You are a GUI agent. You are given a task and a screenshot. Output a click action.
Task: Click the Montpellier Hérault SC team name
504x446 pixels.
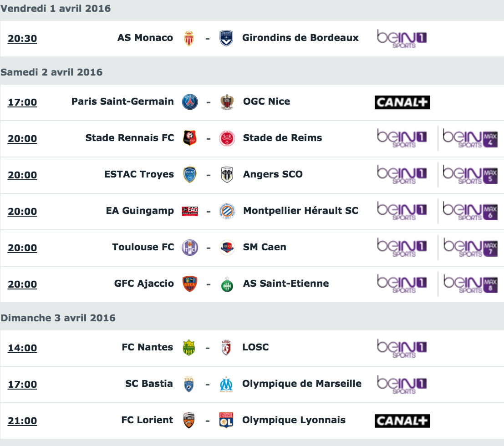pyautogui.click(x=300, y=210)
